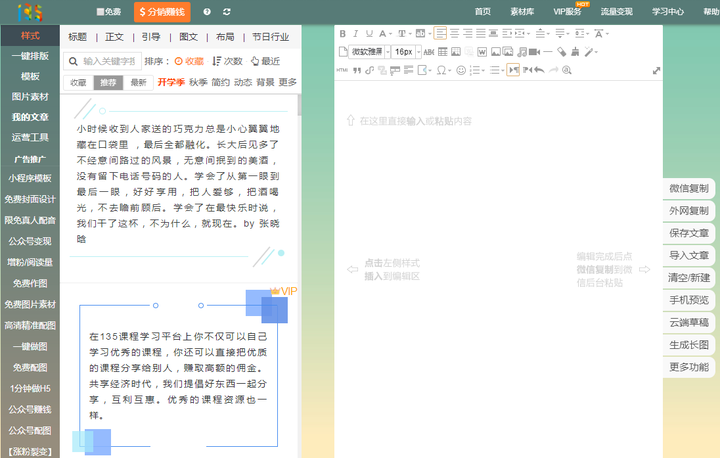The height and width of the screenshot is (458, 720).
Task: Expand the editor to fullscreen
Action: tap(656, 71)
